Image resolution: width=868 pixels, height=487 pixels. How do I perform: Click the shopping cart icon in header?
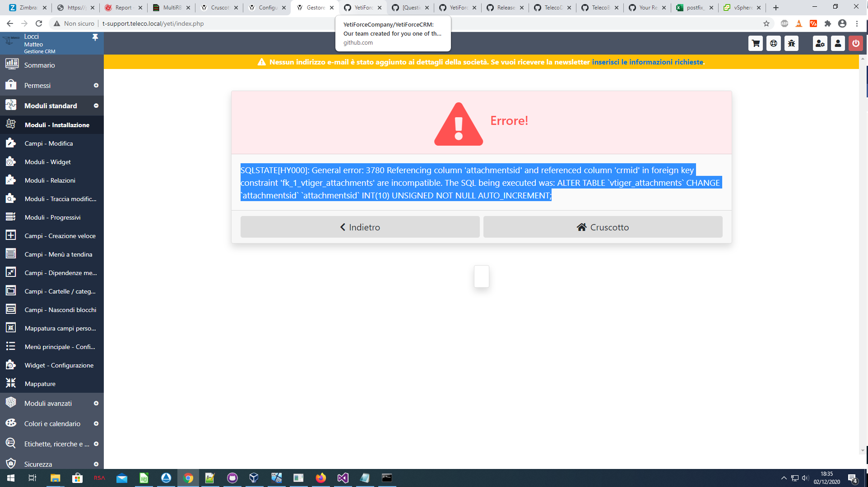point(756,43)
